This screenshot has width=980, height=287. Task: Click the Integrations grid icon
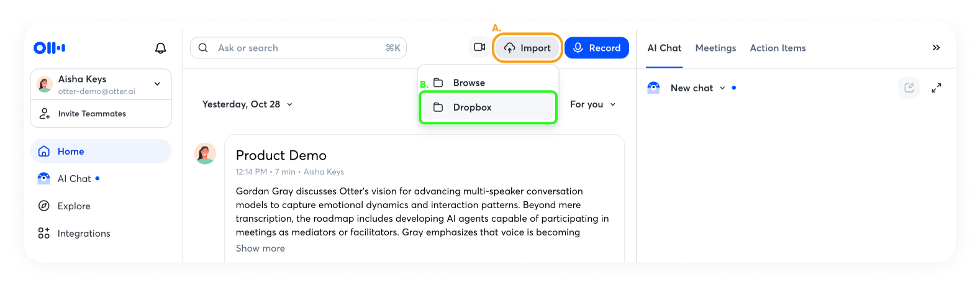coord(44,233)
